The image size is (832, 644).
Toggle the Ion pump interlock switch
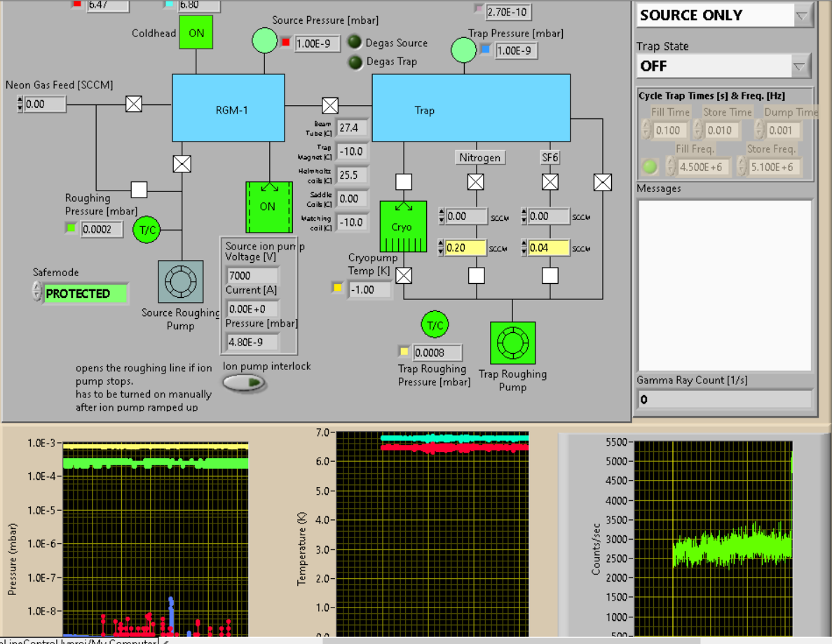click(x=245, y=382)
